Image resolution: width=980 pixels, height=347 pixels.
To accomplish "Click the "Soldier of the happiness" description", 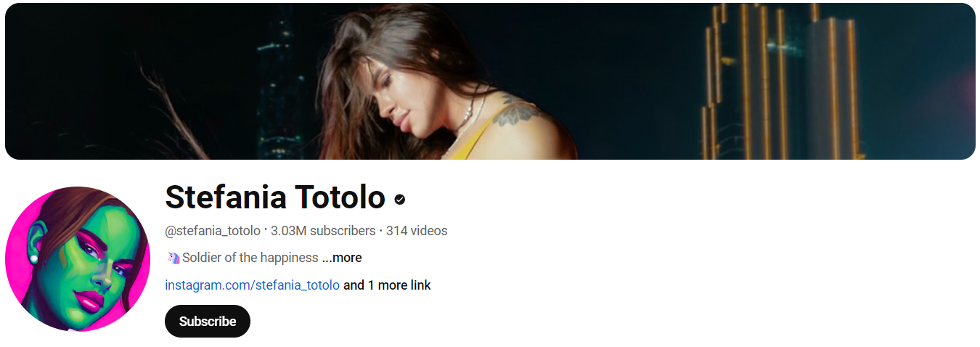I will (x=250, y=258).
